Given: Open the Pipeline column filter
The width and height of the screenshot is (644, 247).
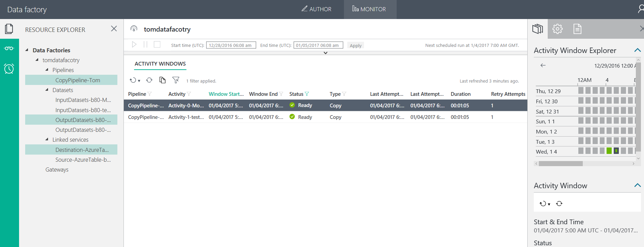Looking at the screenshot, I should (150, 94).
